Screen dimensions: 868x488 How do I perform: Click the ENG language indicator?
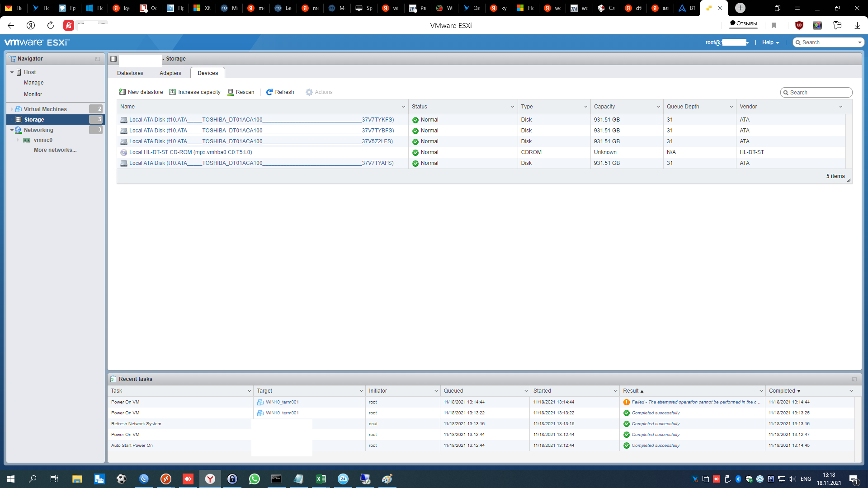(806, 479)
